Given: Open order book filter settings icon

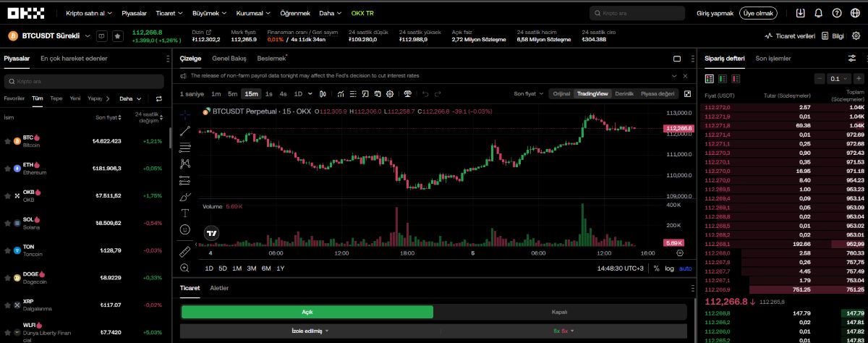Looking at the screenshot, I should pyautogui.click(x=851, y=58).
